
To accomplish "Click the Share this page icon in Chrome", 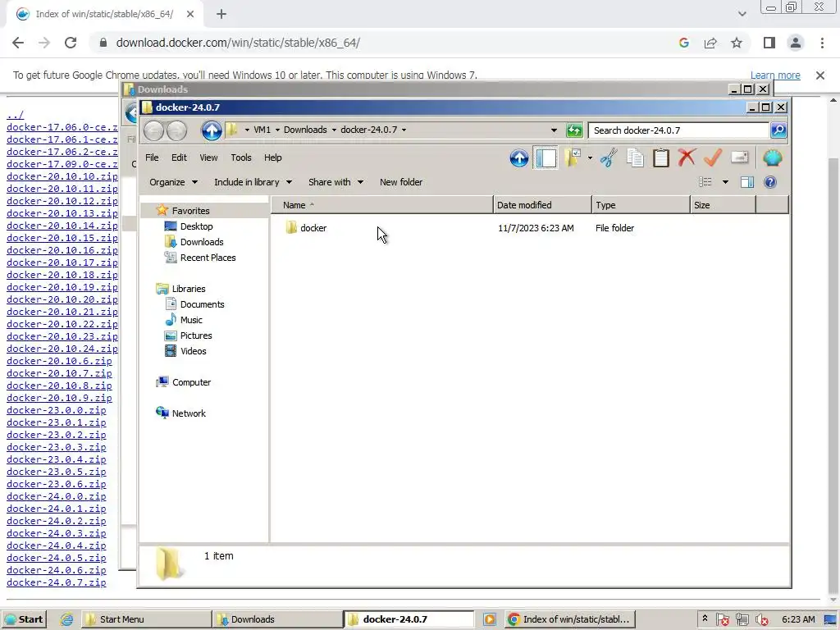I will [x=710, y=43].
